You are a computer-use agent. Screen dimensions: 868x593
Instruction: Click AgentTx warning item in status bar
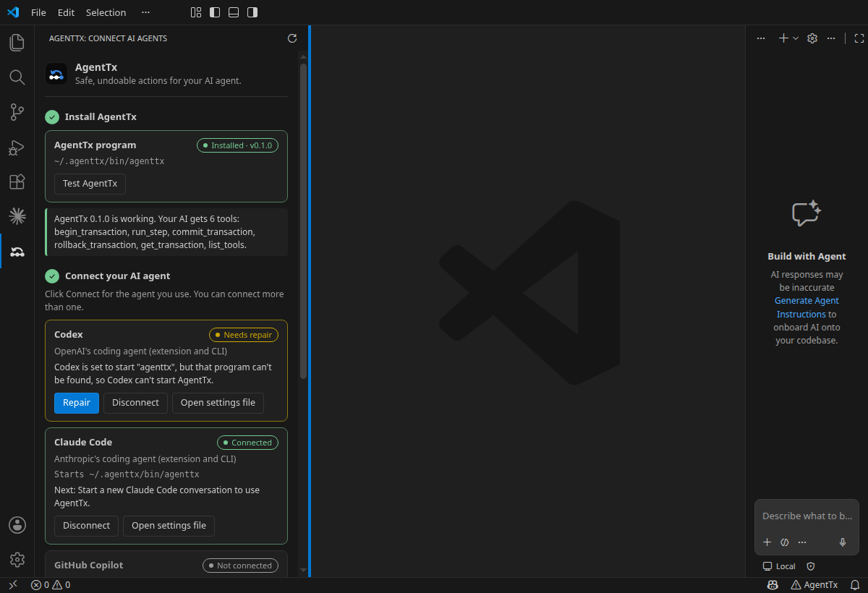[814, 585]
